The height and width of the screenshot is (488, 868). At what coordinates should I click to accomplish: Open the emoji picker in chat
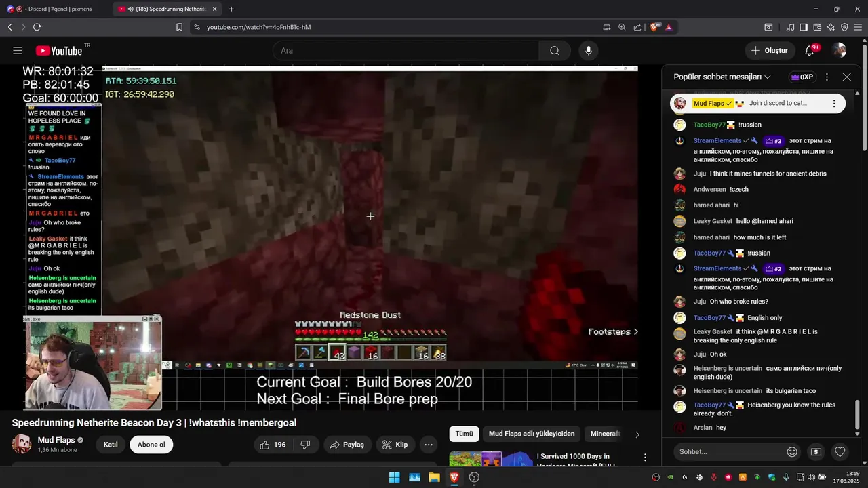(792, 452)
